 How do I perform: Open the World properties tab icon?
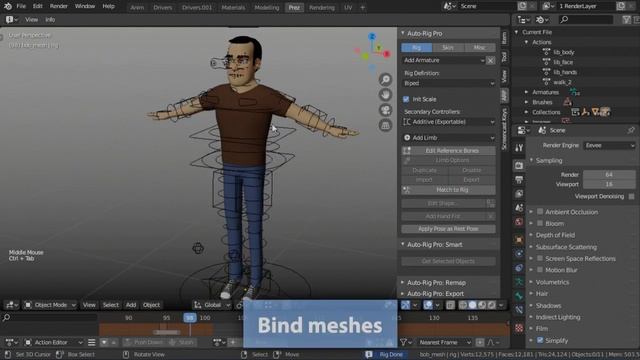click(x=519, y=222)
